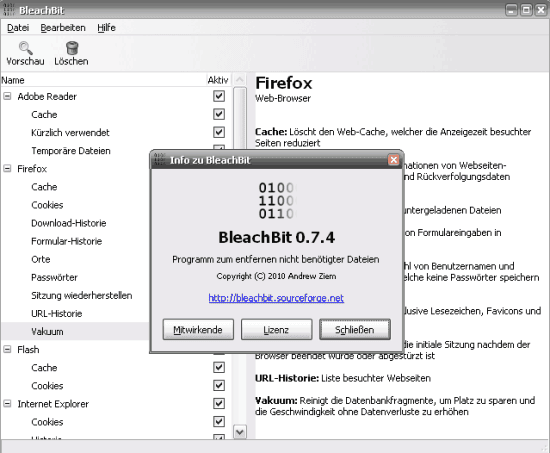Screen dimensions: 550x453
Task: Toggle Kürzlich verwendet checkbox
Action: pos(219,132)
